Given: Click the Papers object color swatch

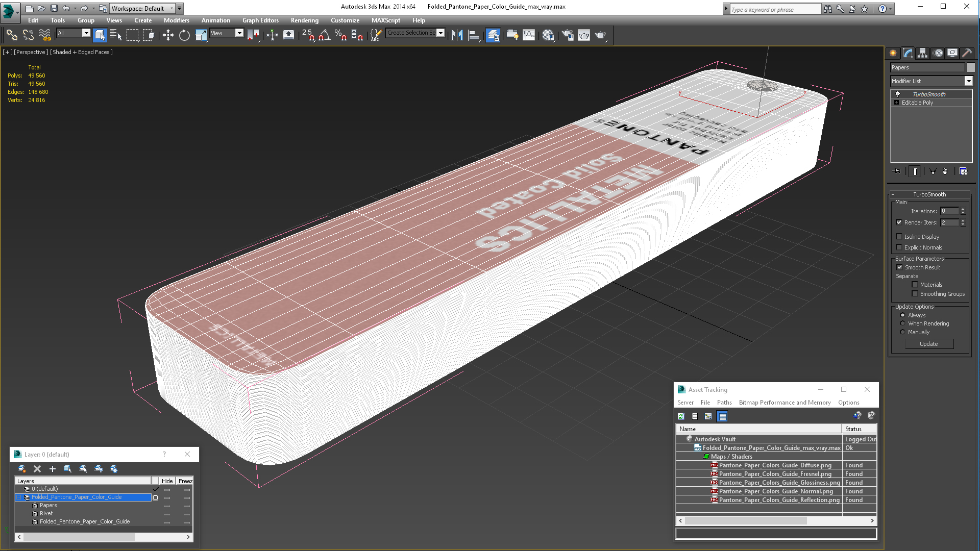Looking at the screenshot, I should click(971, 67).
